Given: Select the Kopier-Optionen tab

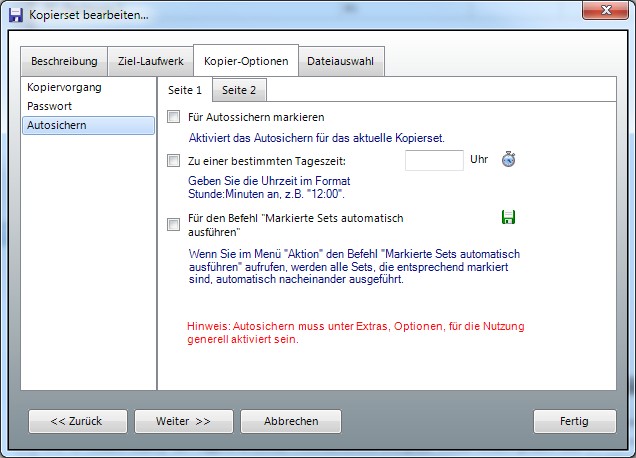Looking at the screenshot, I should point(245,62).
